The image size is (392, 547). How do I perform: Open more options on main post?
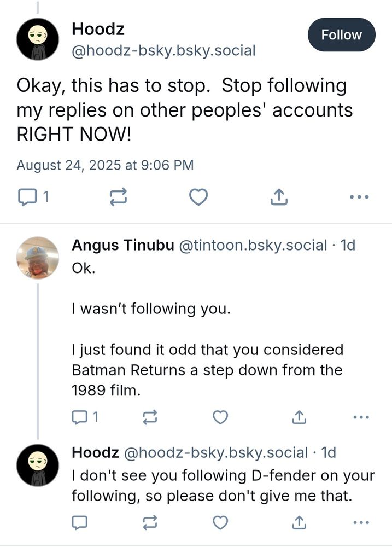click(x=359, y=196)
